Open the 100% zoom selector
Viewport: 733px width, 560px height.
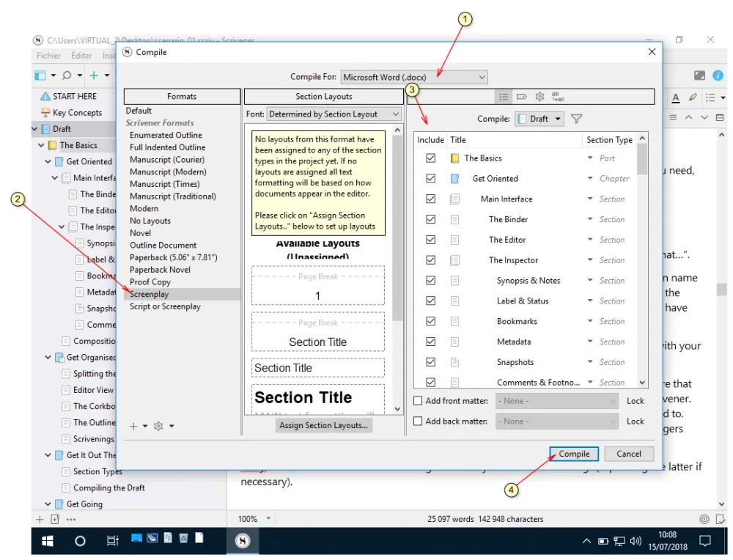(x=254, y=519)
